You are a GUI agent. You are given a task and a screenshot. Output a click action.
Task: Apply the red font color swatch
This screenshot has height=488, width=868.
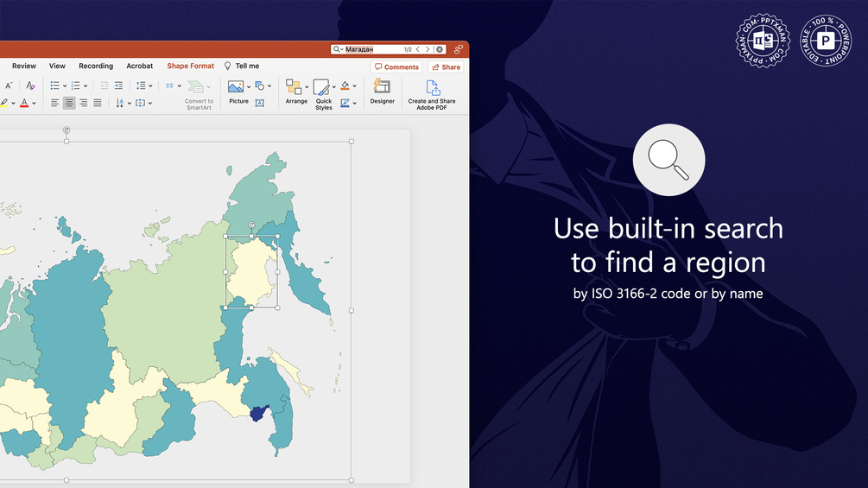coord(24,103)
